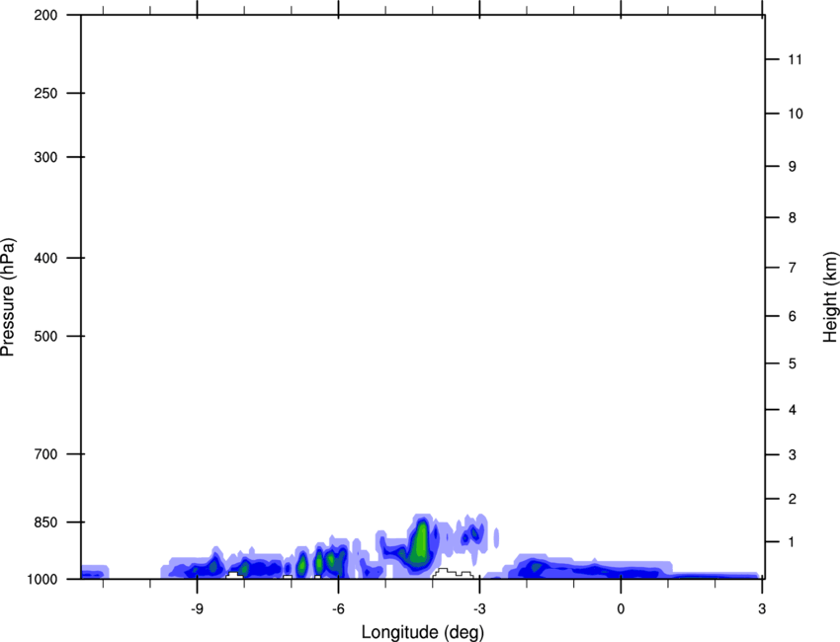Screen dimensions: 840x642
Task: Click the 1000 pressure tick label
Action: (x=42, y=579)
